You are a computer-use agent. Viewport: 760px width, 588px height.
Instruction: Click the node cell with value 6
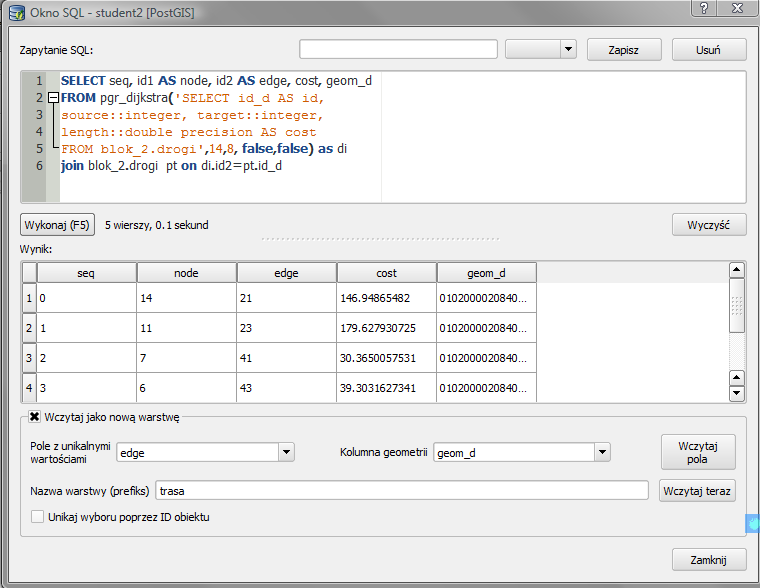click(x=187, y=388)
